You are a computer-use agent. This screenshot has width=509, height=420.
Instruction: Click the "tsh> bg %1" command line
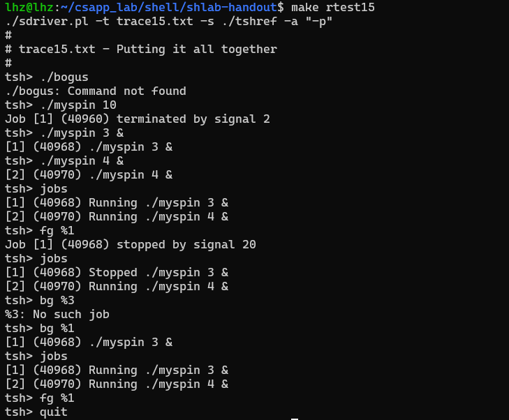pyautogui.click(x=39, y=328)
